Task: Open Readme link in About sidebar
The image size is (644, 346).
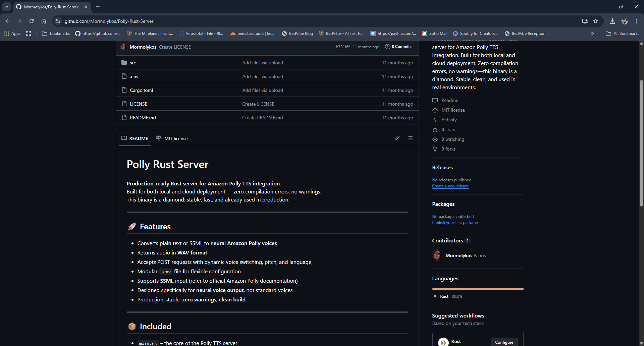Action: point(450,100)
